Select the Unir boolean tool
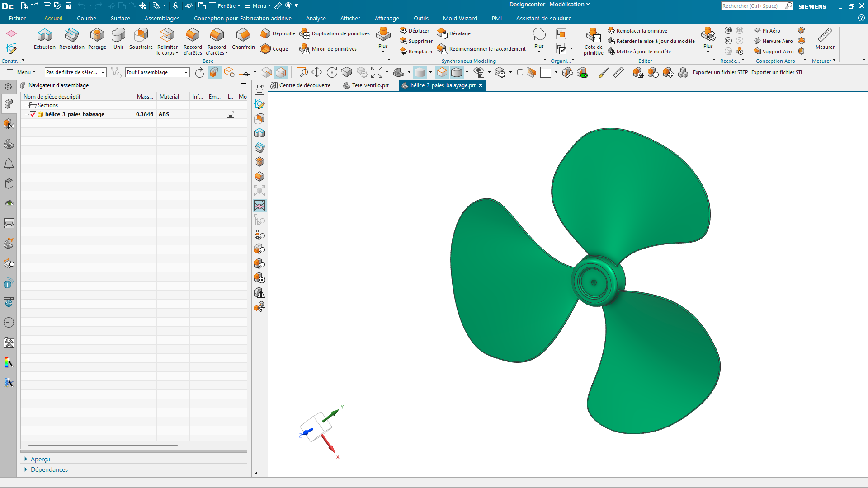This screenshot has width=868, height=488. tap(118, 39)
